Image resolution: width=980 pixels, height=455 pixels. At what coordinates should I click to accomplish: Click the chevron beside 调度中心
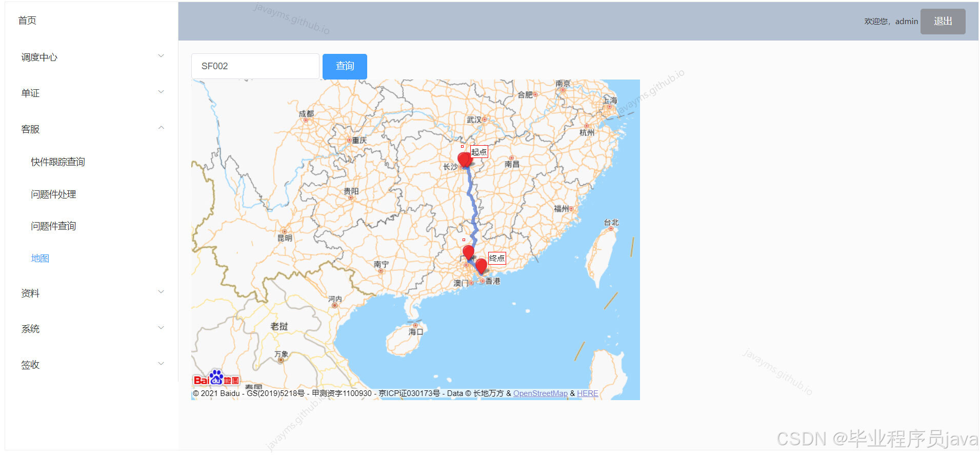pos(161,56)
